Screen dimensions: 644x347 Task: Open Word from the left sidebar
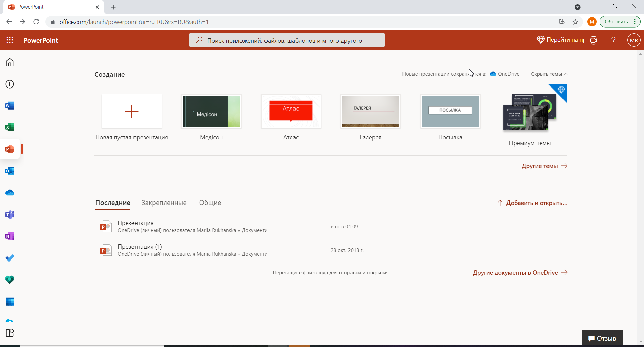(10, 106)
